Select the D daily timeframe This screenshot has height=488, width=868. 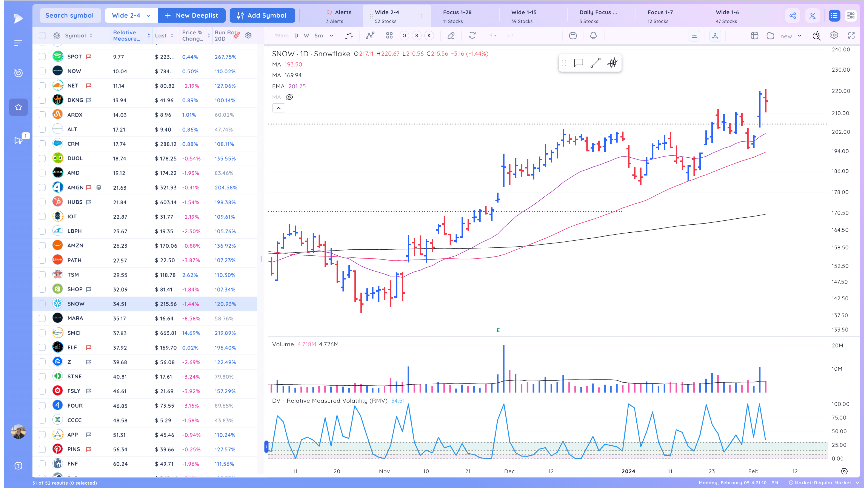click(296, 36)
